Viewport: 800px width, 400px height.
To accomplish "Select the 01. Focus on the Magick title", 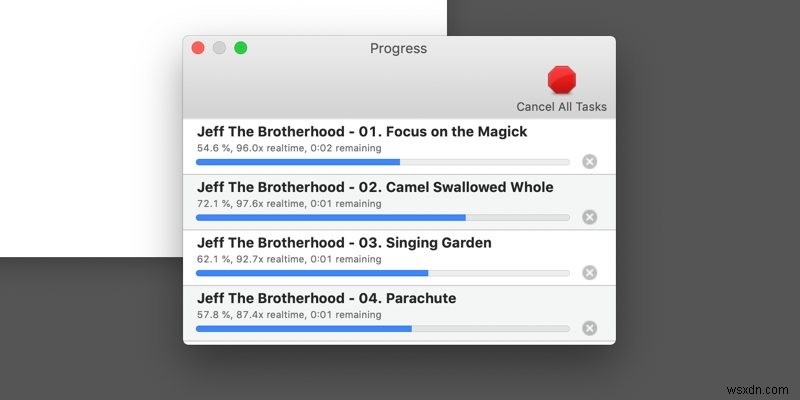I will (362, 131).
